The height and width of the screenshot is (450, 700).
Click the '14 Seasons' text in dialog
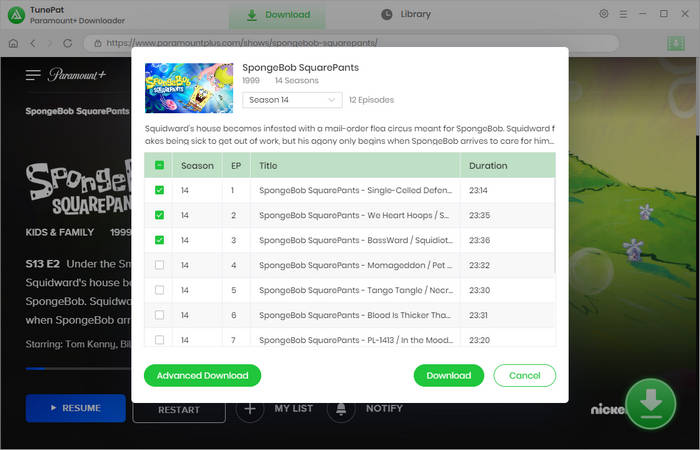tap(296, 81)
